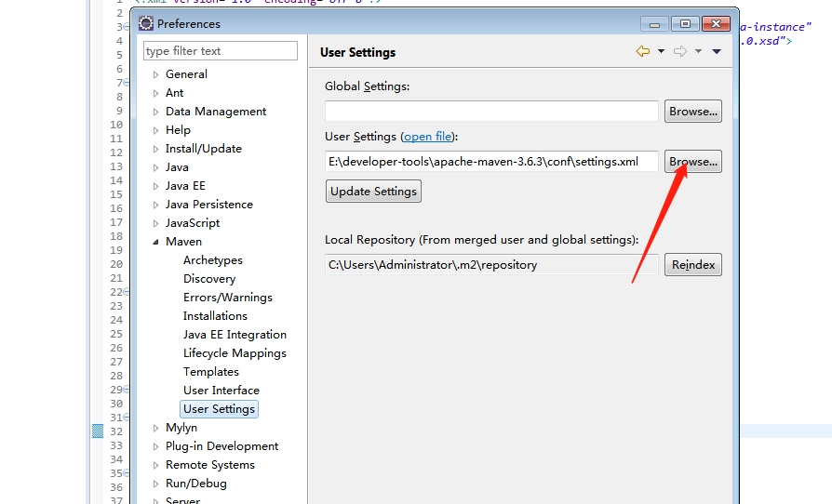Click the forward navigation arrow icon
Image resolution: width=832 pixels, height=504 pixels.
point(680,51)
